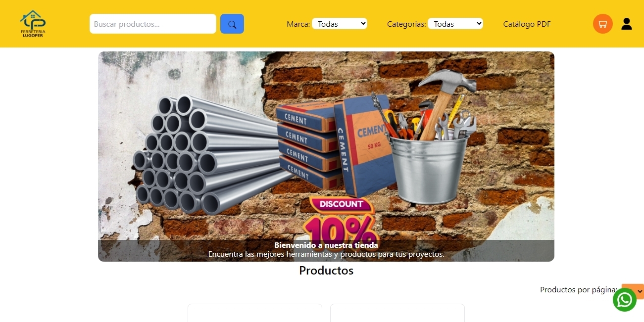Click the Categorias label
644x322 pixels.
tap(406, 24)
